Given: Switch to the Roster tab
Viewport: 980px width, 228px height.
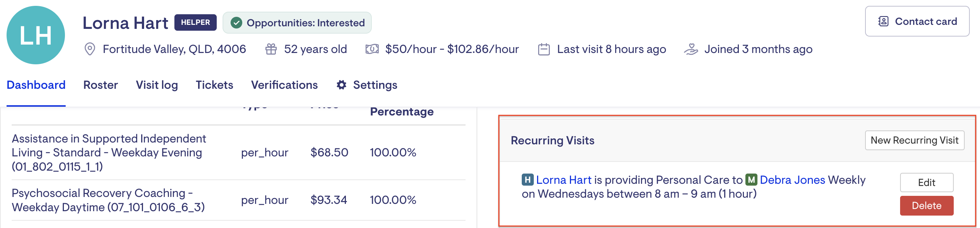Looking at the screenshot, I should tap(100, 85).
